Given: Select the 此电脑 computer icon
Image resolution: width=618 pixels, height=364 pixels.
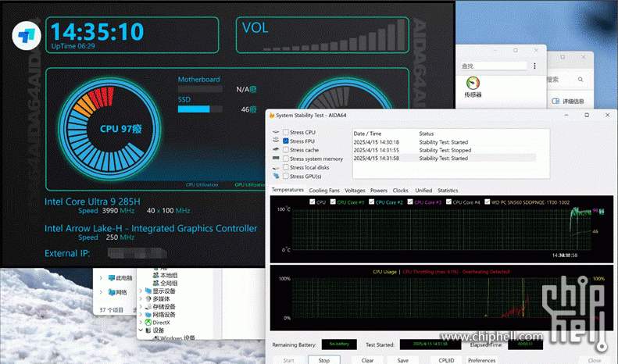Looking at the screenshot, I should click(x=112, y=278).
